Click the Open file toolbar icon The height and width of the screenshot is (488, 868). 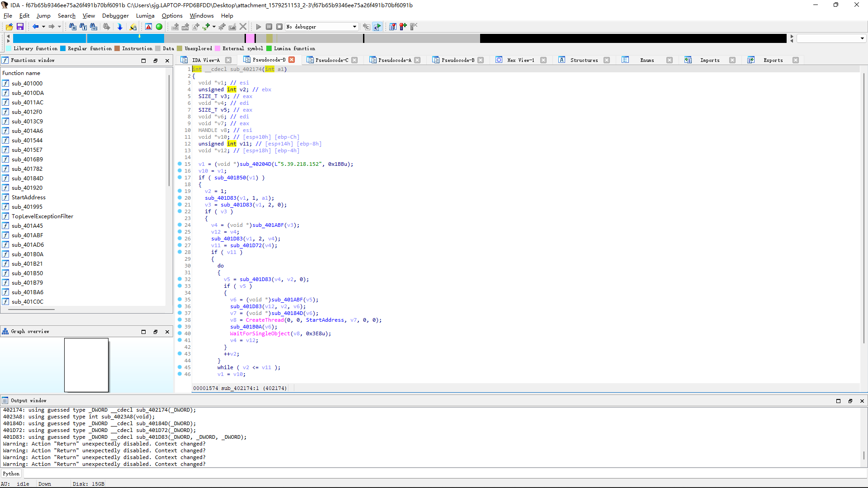coord(9,27)
